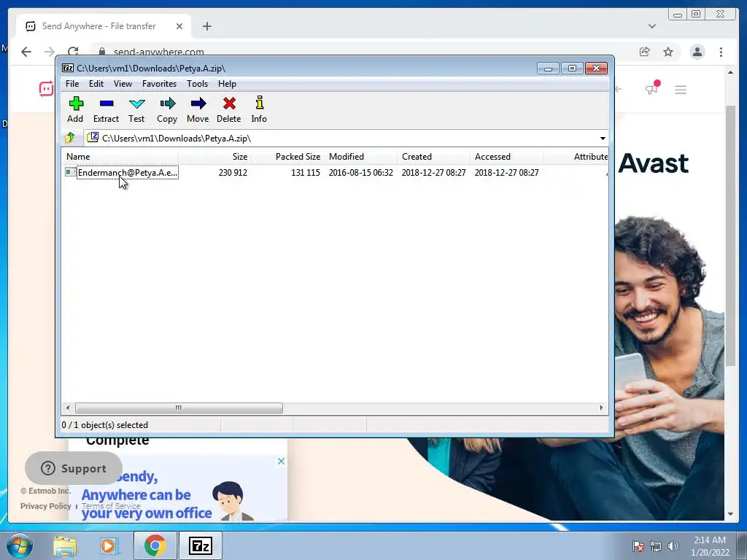Open the Privacy Policy link

tap(46, 506)
